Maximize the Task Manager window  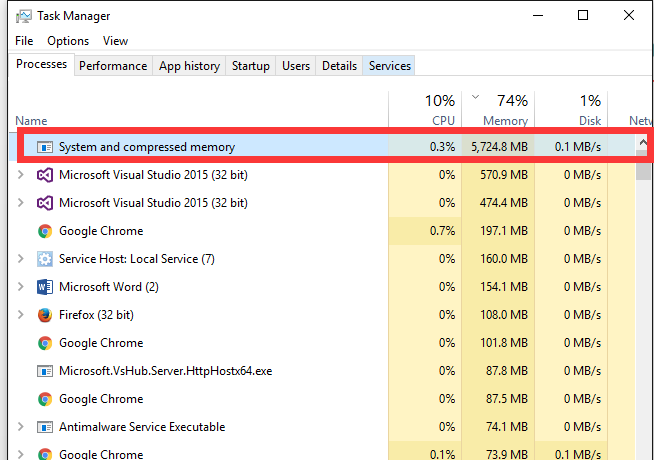pyautogui.click(x=583, y=16)
